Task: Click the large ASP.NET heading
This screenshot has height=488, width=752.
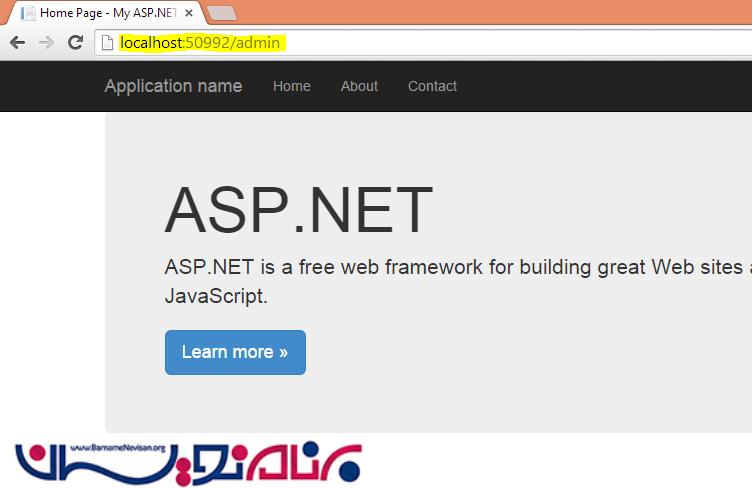Action: coord(298,211)
